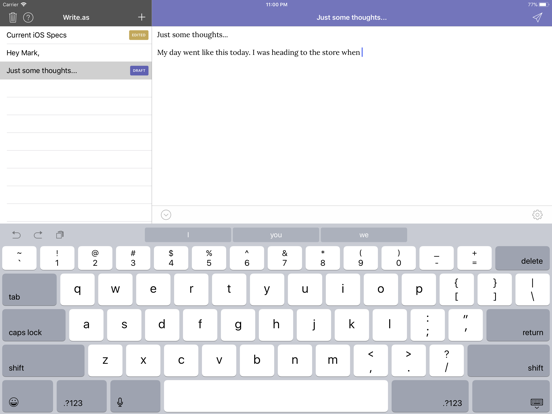Tap the backslash pipe key
The height and width of the screenshot is (414, 552).
pos(533,289)
